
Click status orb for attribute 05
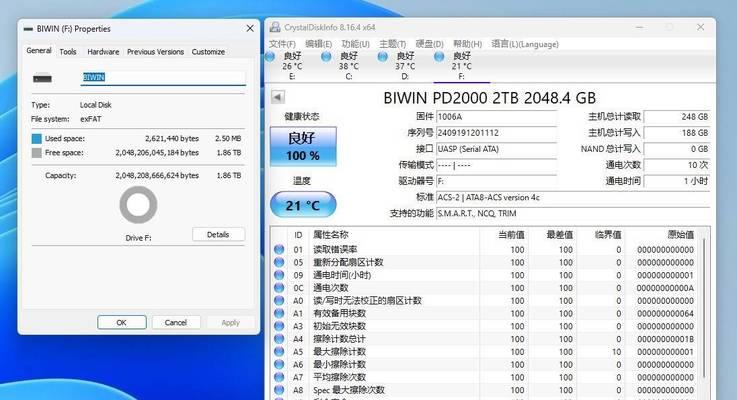pos(279,262)
